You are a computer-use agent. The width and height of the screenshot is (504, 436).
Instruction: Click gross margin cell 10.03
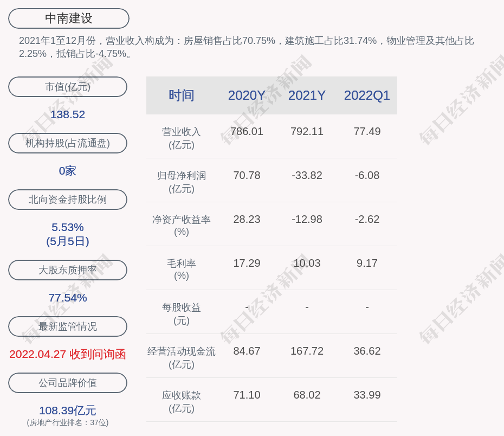click(x=307, y=263)
